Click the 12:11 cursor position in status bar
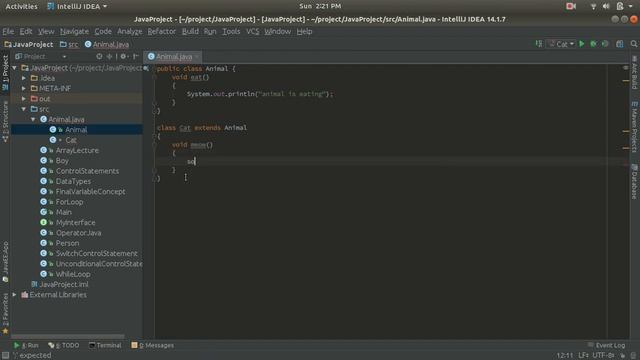 (x=564, y=356)
